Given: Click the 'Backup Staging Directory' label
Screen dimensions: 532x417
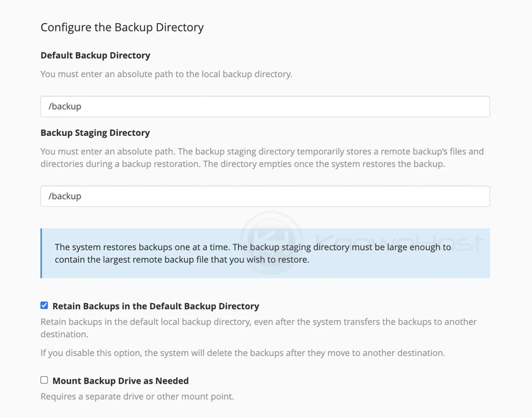Looking at the screenshot, I should tap(95, 133).
